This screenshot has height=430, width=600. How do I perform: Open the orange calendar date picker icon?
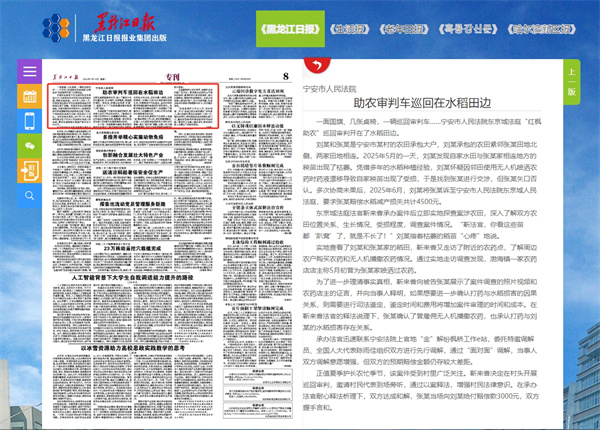pos(29,96)
